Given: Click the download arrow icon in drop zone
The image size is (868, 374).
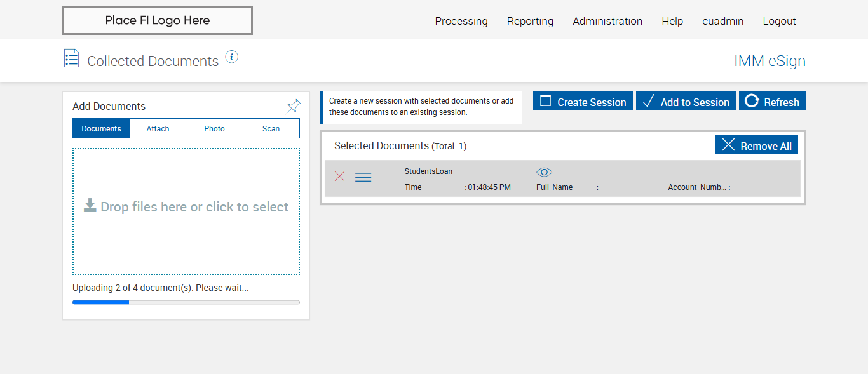Looking at the screenshot, I should point(90,205).
